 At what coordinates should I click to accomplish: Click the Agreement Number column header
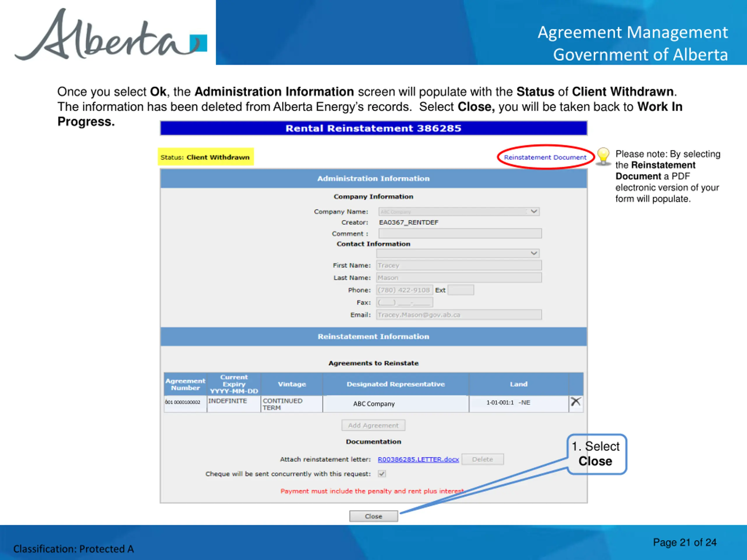[x=185, y=384]
